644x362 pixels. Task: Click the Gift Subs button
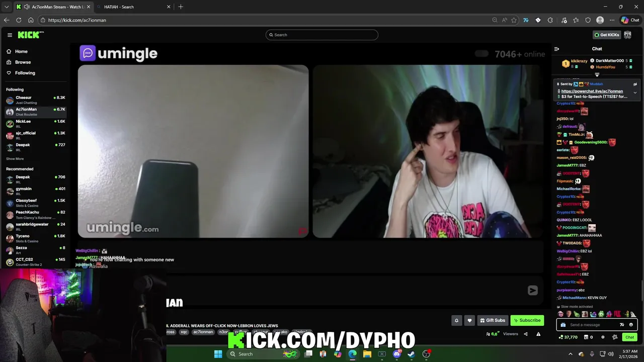492,320
